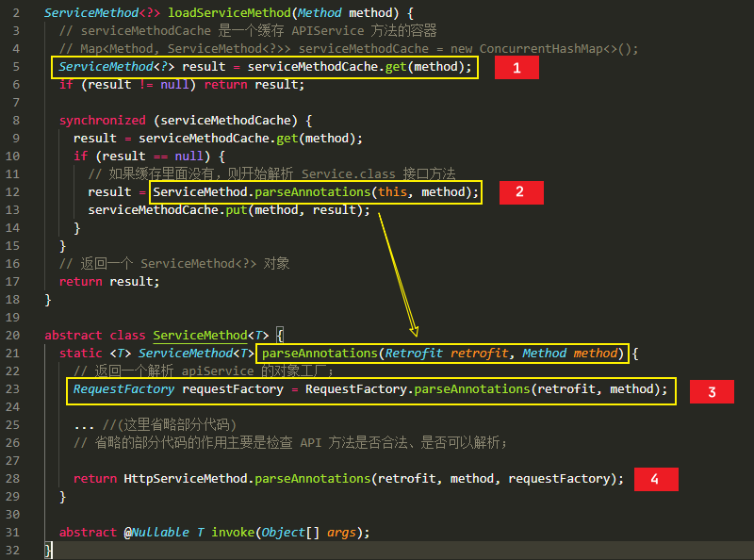Click the 'invoke' method name
This screenshot has width=754, height=560.
coord(233,533)
